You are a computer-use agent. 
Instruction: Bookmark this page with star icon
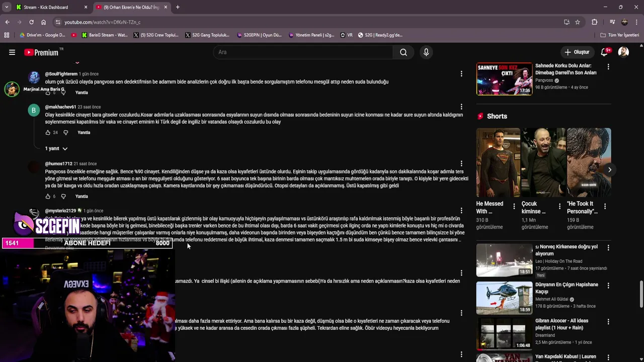[578, 22]
